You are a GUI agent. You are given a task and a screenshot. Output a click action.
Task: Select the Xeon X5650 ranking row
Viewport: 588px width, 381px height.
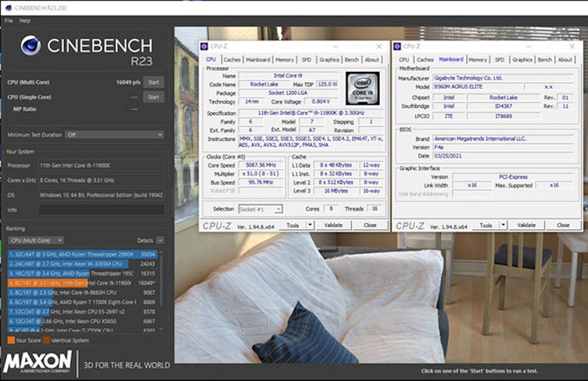tap(82, 321)
